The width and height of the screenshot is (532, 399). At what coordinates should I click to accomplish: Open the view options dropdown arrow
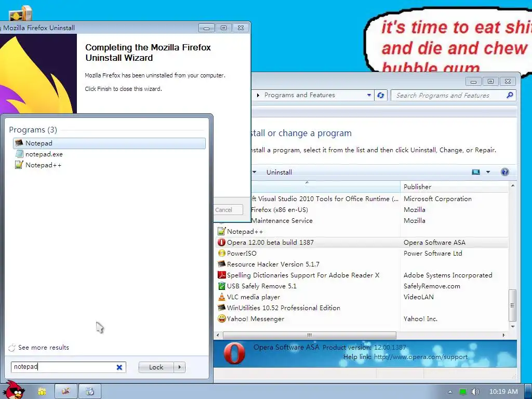pyautogui.click(x=488, y=172)
